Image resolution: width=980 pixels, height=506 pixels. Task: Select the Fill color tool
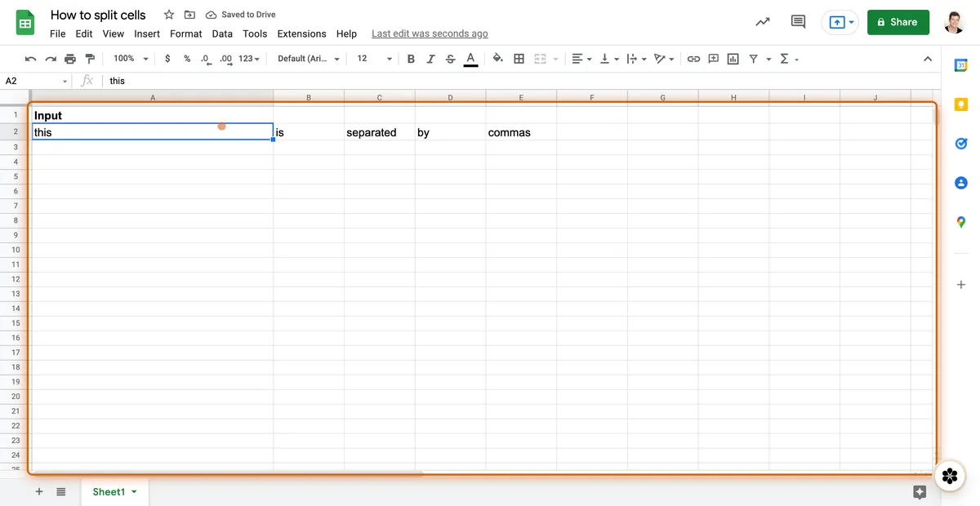point(498,58)
